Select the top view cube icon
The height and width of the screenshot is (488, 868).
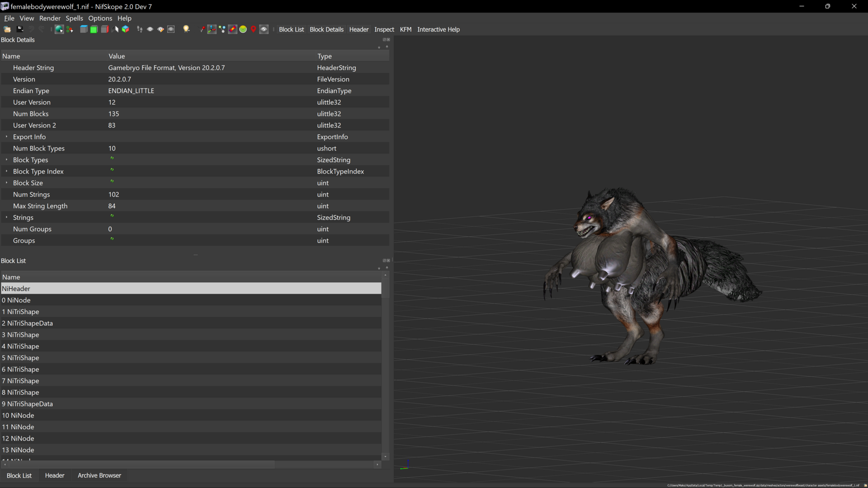(84, 29)
